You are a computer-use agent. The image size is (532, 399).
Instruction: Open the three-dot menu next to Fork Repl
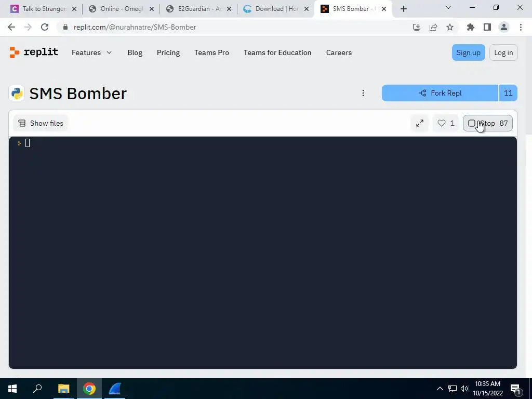(x=363, y=93)
